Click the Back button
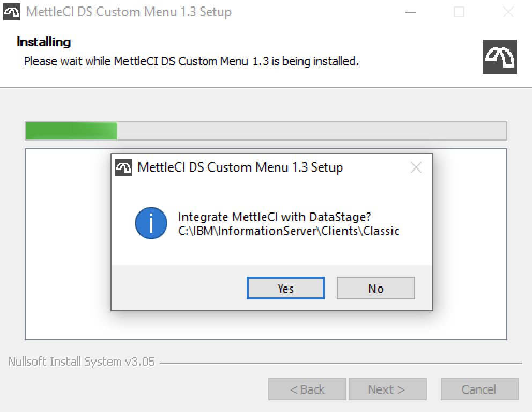Viewport: 532px width, 412px height. [x=307, y=389]
